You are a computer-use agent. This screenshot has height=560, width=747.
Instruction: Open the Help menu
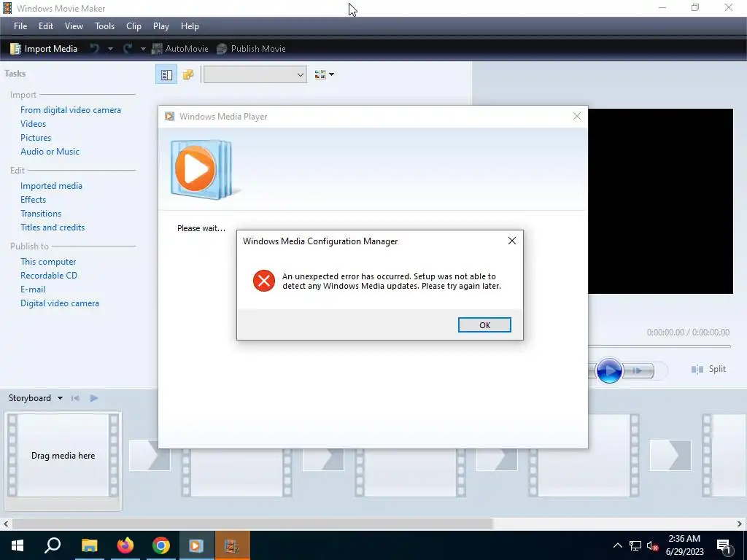point(190,26)
